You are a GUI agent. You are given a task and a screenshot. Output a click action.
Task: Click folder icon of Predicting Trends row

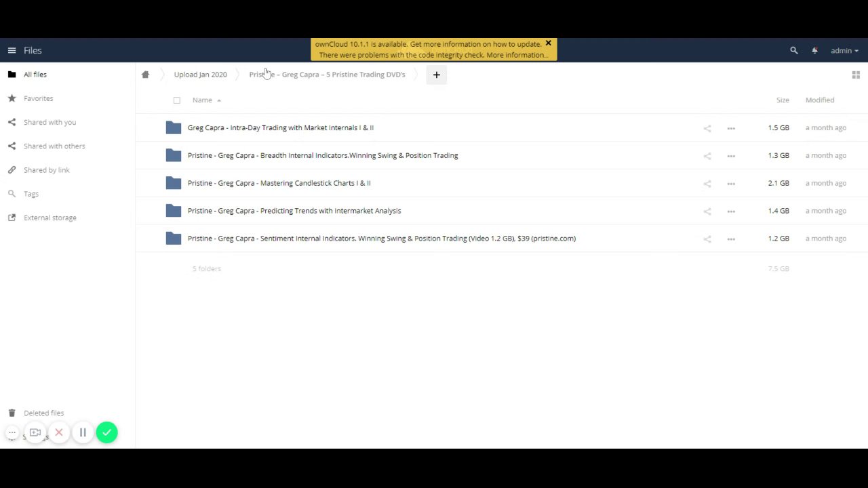[x=174, y=211]
